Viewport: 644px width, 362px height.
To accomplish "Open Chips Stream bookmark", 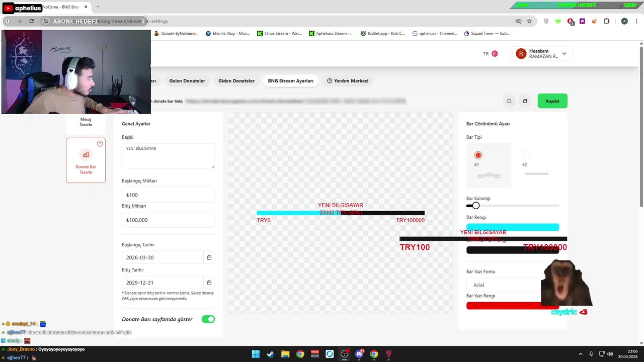I will tap(279, 34).
